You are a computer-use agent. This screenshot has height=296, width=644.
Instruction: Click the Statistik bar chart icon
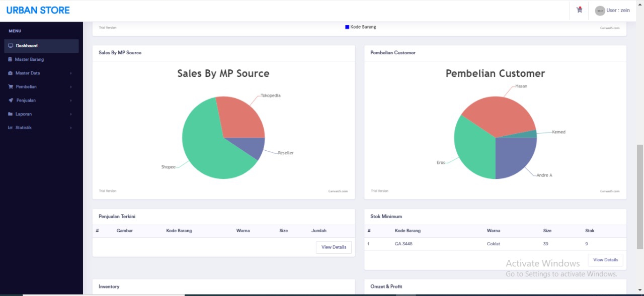point(11,128)
